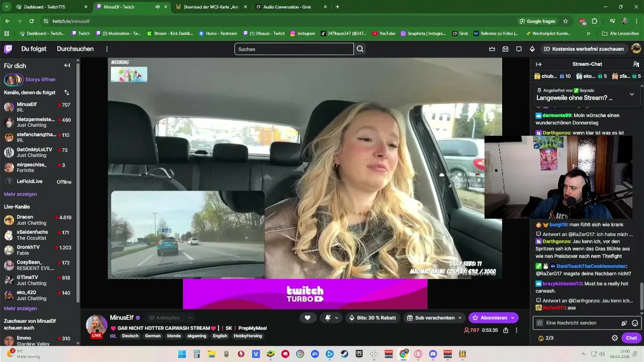The image size is (644, 362).
Task: Open Windows Start menu
Action: click(182, 354)
